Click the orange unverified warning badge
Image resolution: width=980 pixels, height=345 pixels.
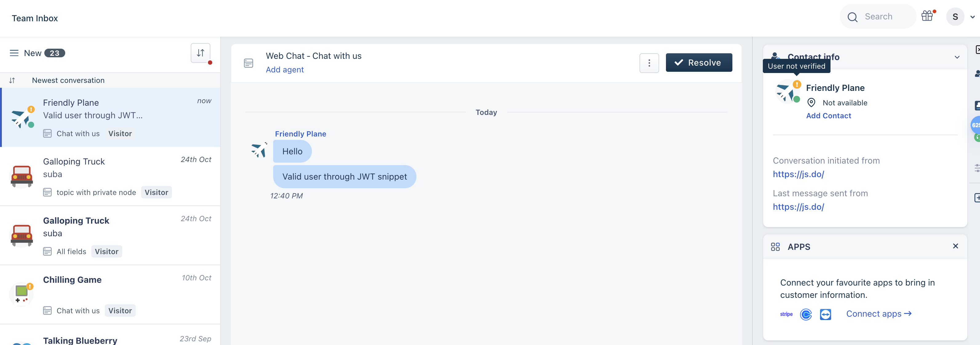[797, 84]
